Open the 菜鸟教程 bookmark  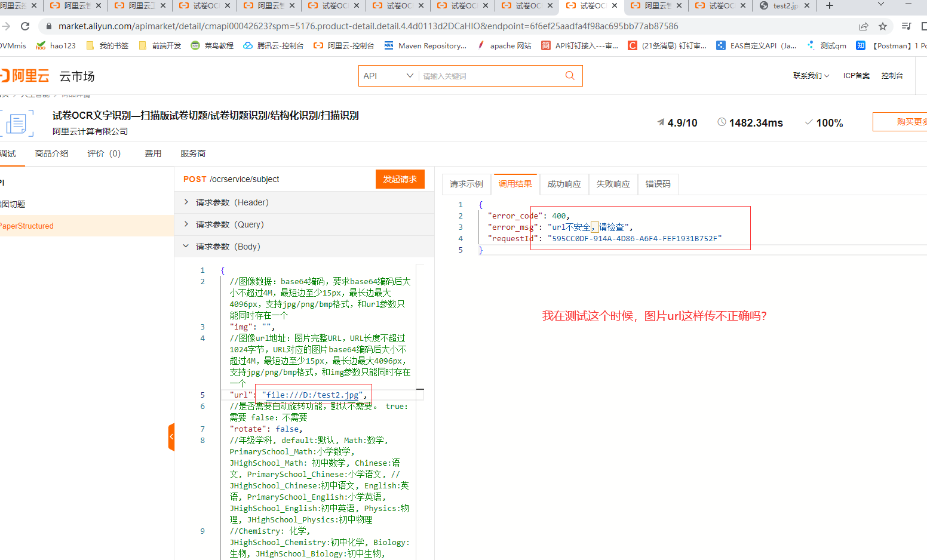pyautogui.click(x=212, y=45)
